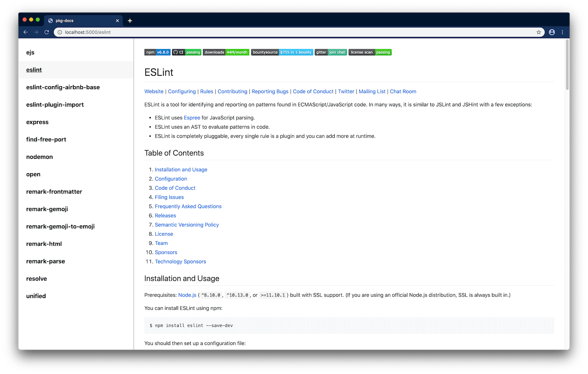This screenshot has height=374, width=588.
Task: Follow the Rules link
Action: [207, 91]
